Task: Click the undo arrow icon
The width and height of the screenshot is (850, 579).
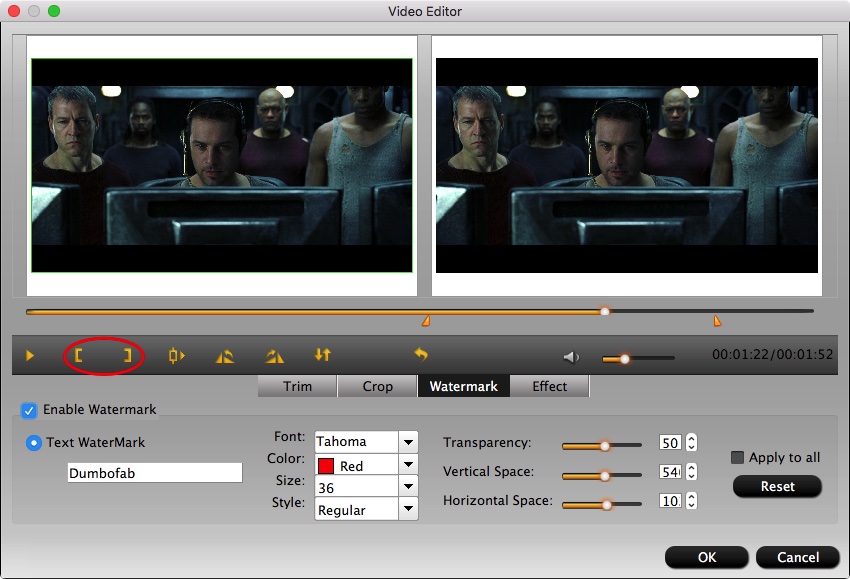Action: tap(421, 355)
